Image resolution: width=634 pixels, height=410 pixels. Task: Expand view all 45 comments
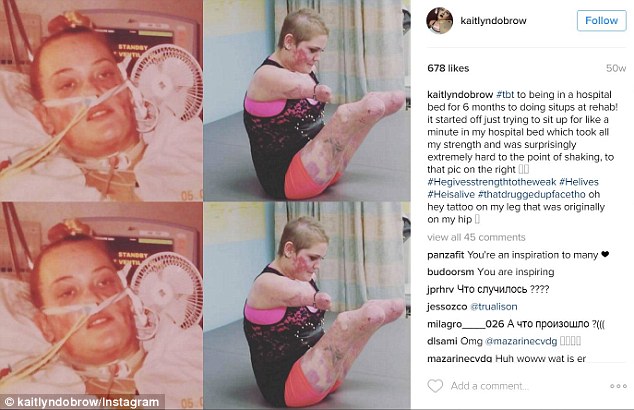(476, 237)
